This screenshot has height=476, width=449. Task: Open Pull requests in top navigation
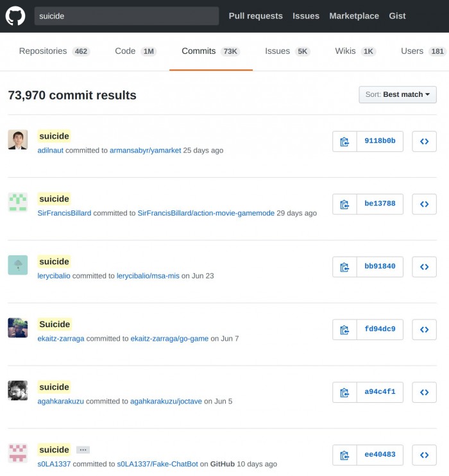pos(256,16)
